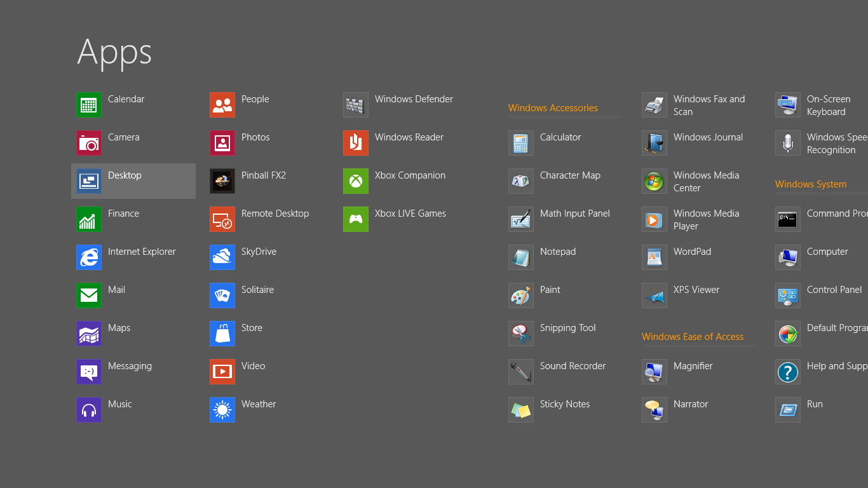Open the Computer icon

tap(788, 257)
